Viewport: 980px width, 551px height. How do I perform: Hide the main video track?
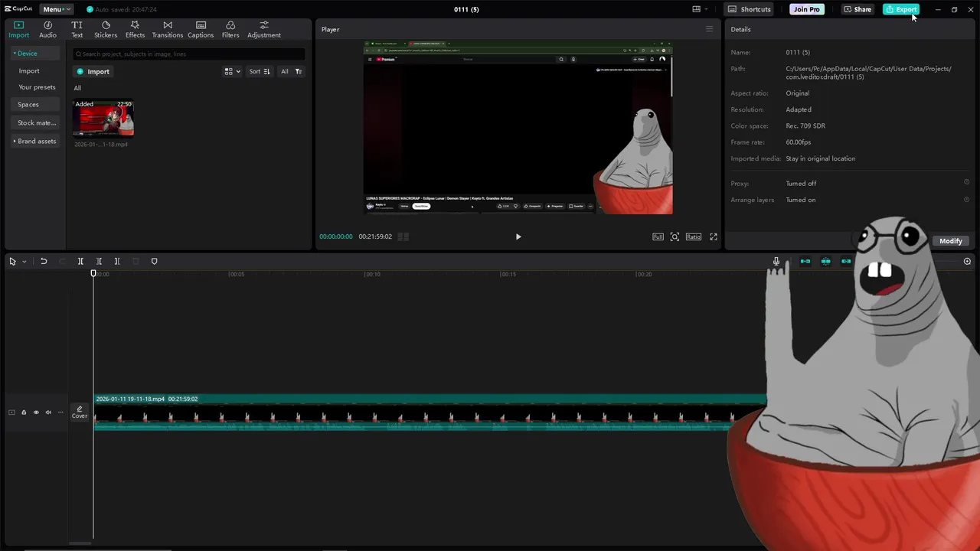coord(36,412)
